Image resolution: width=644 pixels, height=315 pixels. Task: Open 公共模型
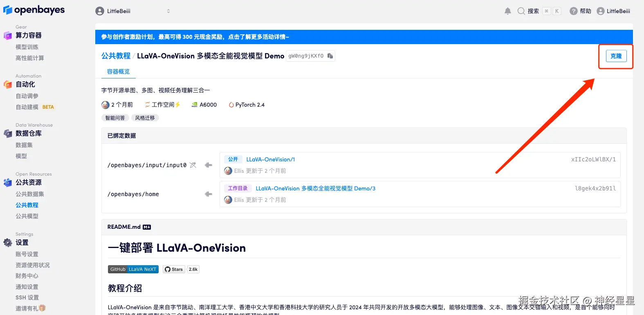point(27,216)
